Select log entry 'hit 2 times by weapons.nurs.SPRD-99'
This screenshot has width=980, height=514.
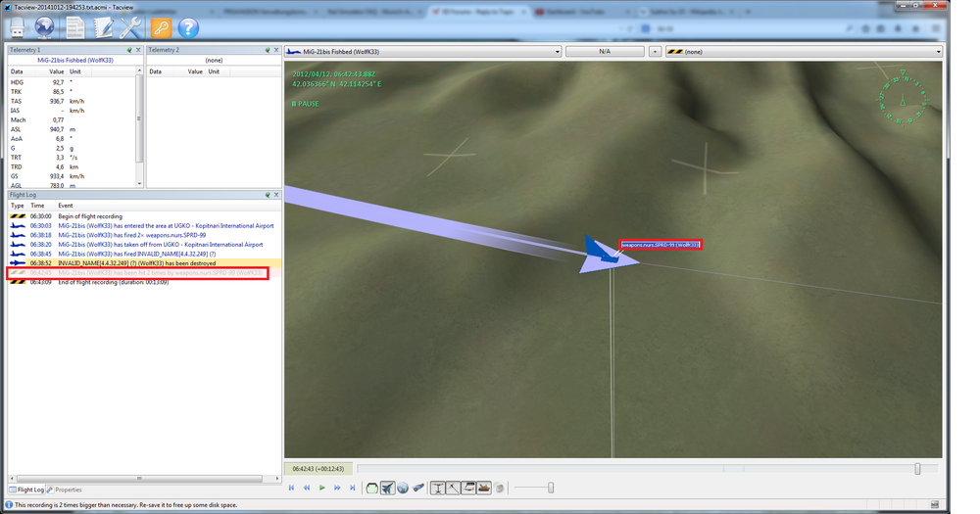coord(144,273)
